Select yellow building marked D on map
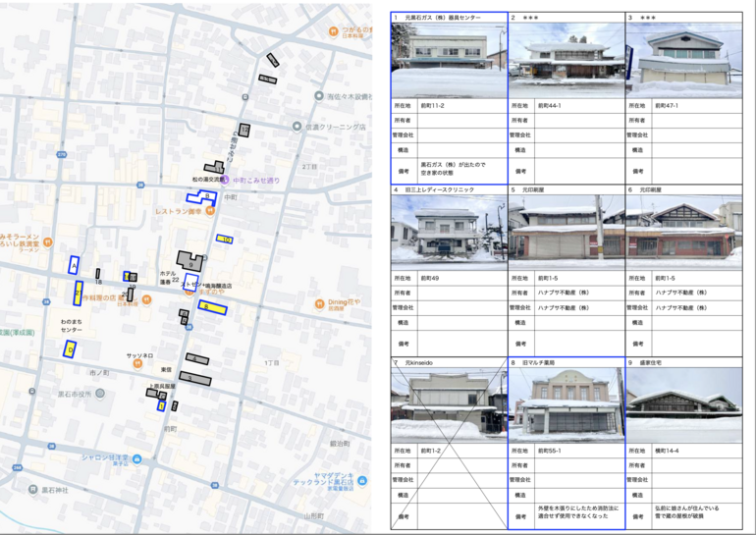Viewport: 756px width, 535px height. (x=70, y=349)
